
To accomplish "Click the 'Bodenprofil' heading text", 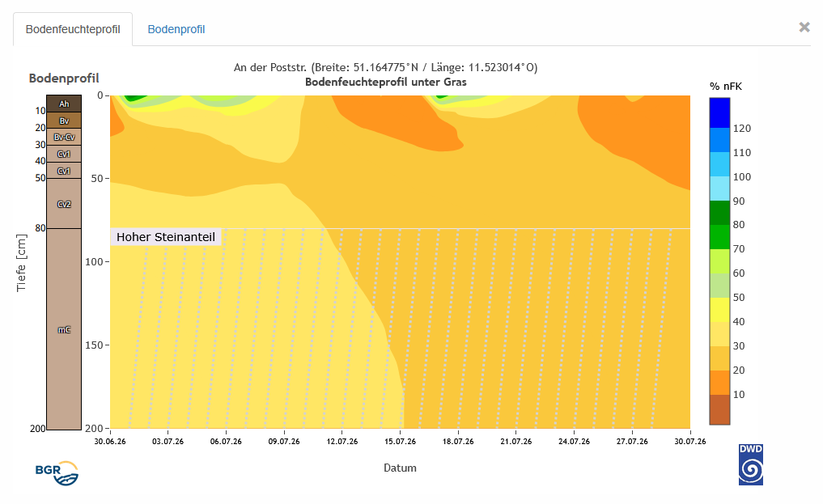I will pyautogui.click(x=64, y=78).
